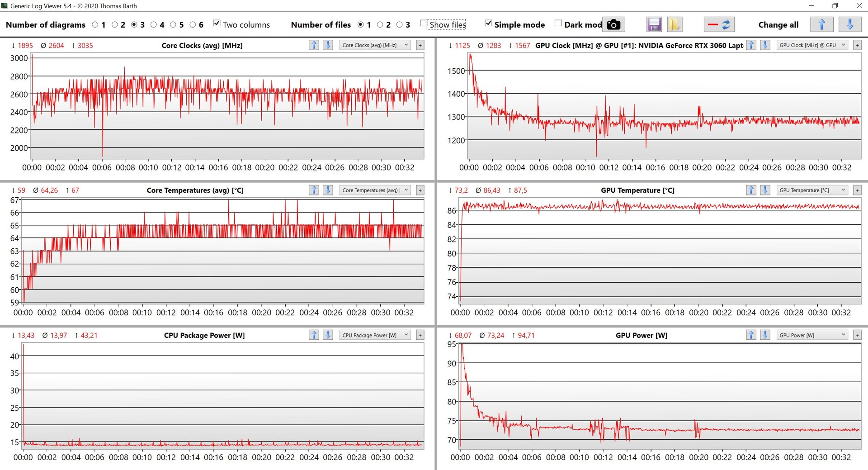Set number of files to 2
Screen dimensions: 868x470
380,25
